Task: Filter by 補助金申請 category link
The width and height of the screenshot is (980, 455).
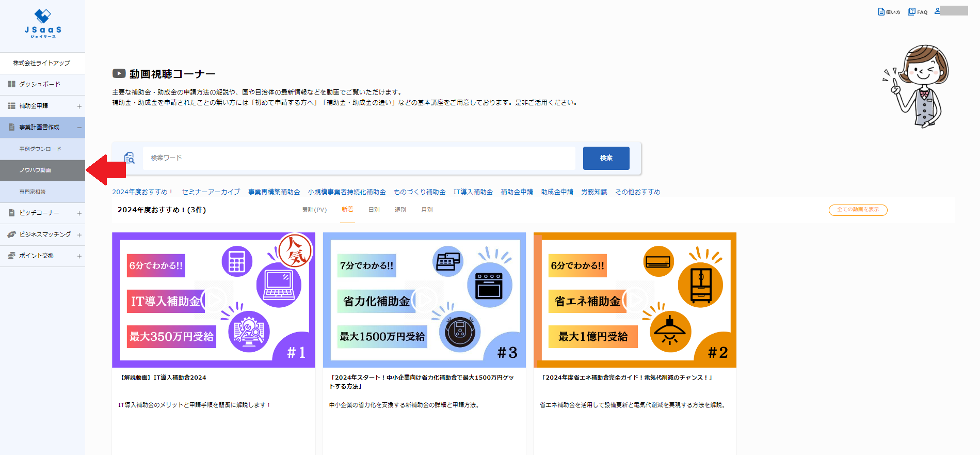Action: [x=517, y=192]
